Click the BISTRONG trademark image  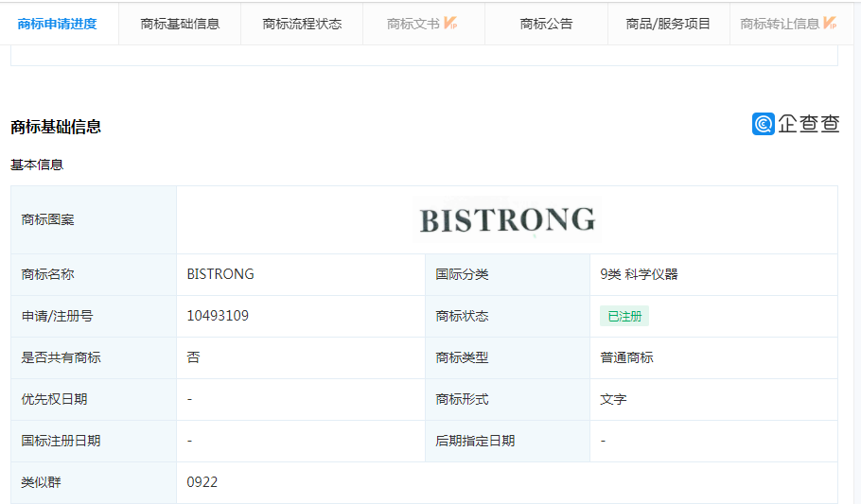(507, 219)
